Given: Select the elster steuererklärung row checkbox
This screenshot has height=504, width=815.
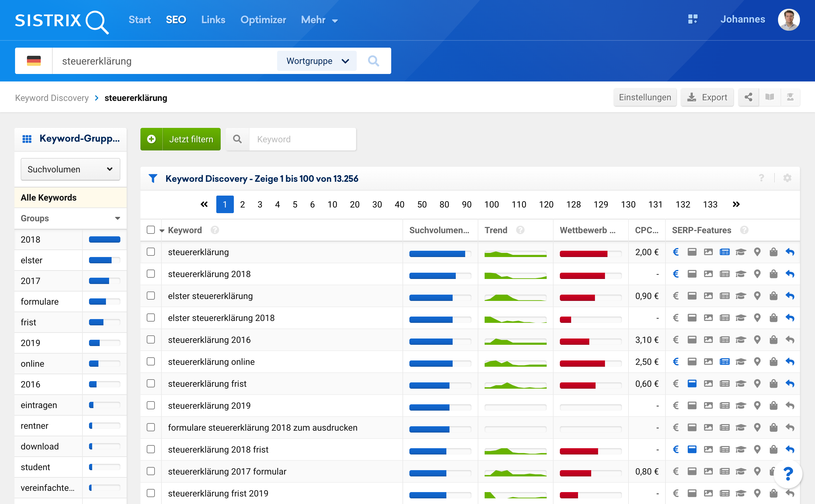Looking at the screenshot, I should tap(151, 296).
